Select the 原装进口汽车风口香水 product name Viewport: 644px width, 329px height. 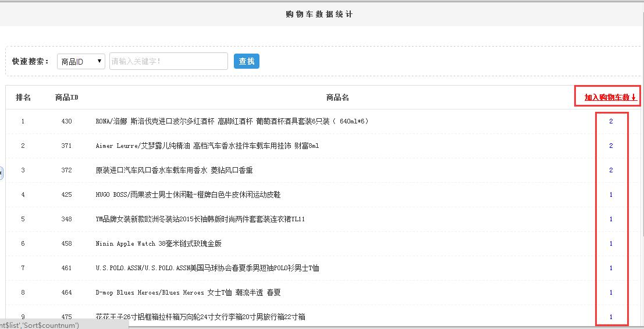[174, 170]
